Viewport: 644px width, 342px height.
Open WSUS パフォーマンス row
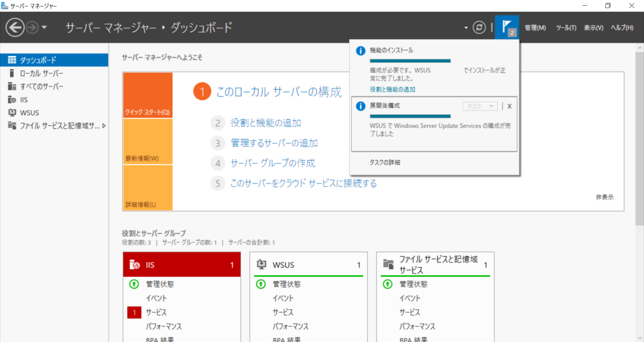point(291,326)
